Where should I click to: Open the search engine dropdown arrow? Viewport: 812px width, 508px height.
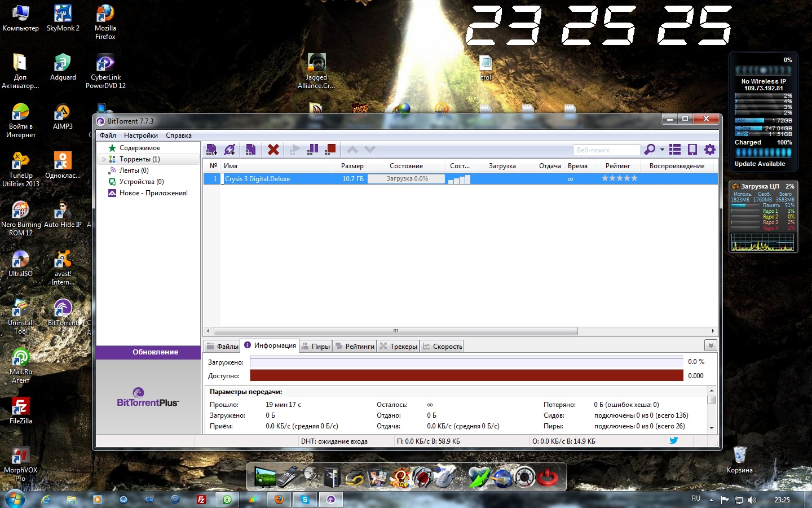tap(662, 150)
